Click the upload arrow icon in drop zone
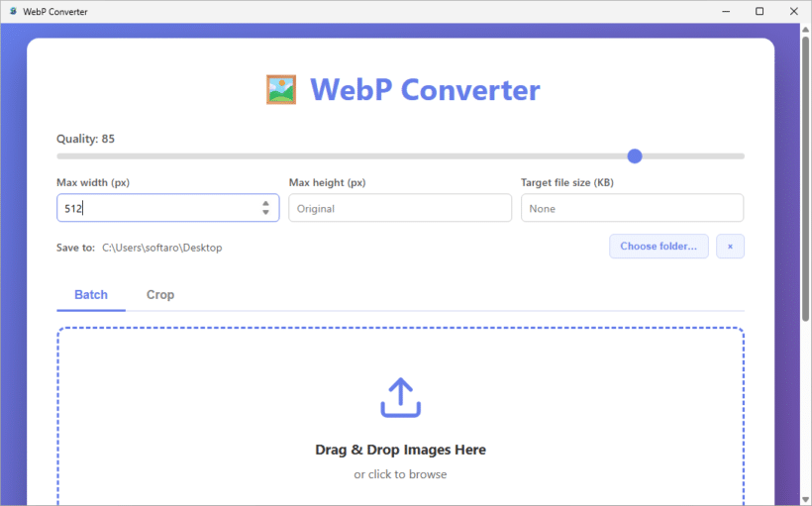 tap(401, 397)
